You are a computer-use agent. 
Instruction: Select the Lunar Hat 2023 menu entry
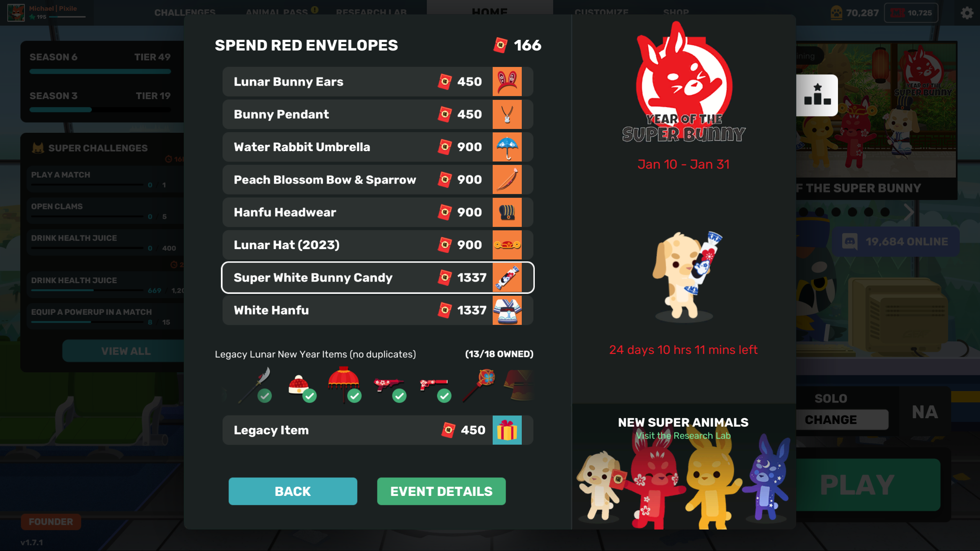pyautogui.click(x=377, y=244)
